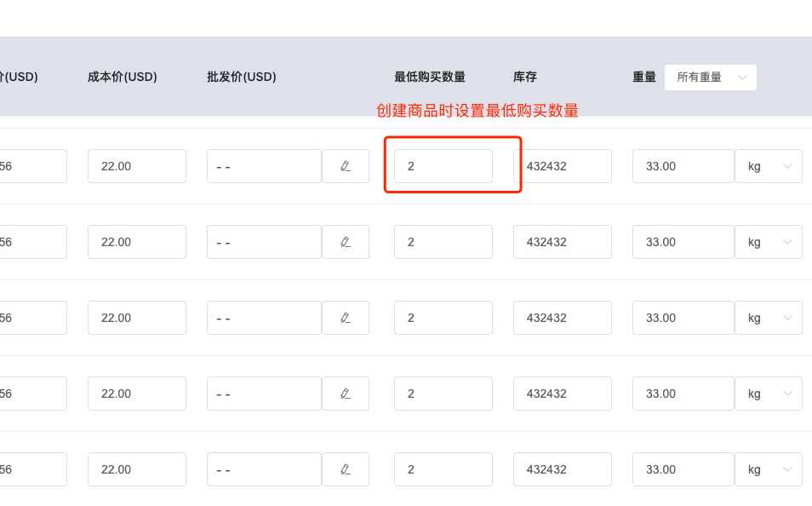
Task: Expand the kg unit dropdown in third row
Action: (x=769, y=317)
